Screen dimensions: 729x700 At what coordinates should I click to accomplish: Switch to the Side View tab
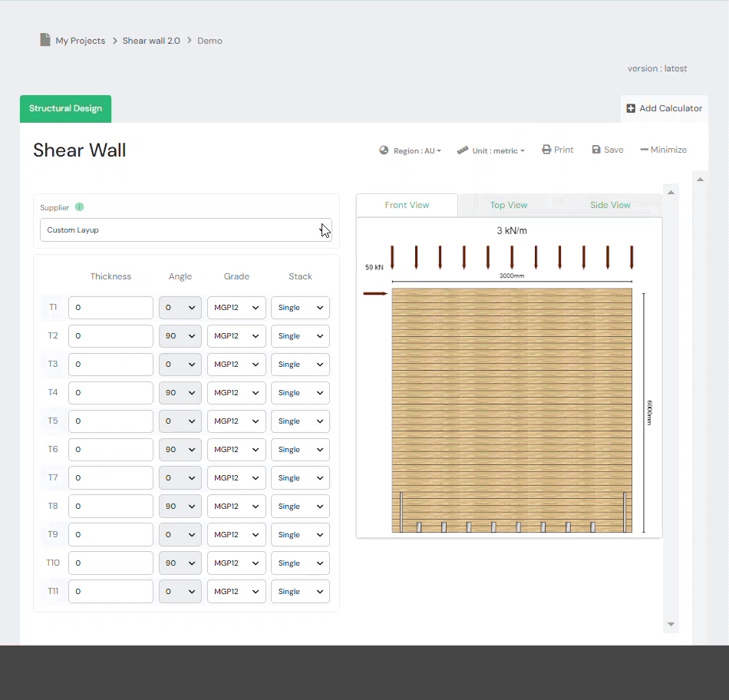(x=610, y=205)
